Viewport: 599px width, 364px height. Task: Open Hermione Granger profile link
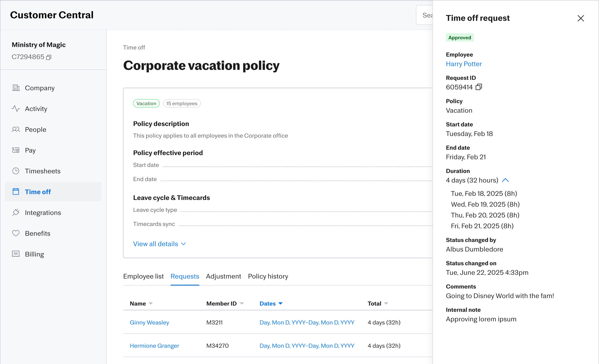click(x=154, y=346)
